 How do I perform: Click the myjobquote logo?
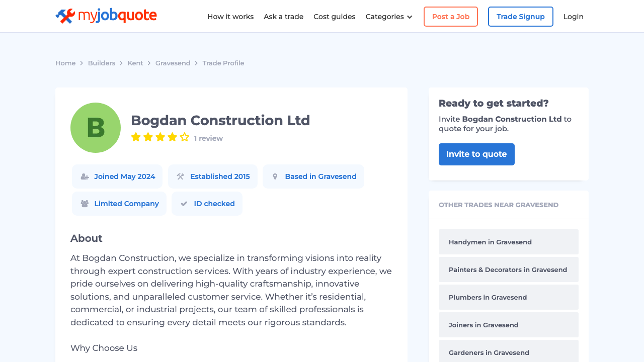106,16
